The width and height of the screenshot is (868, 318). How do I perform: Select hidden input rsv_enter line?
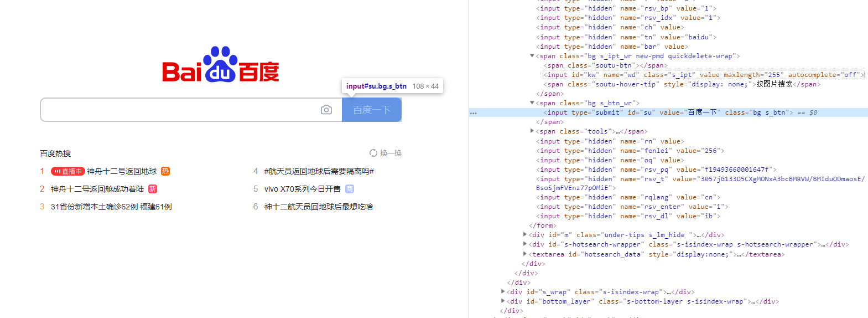[632, 207]
